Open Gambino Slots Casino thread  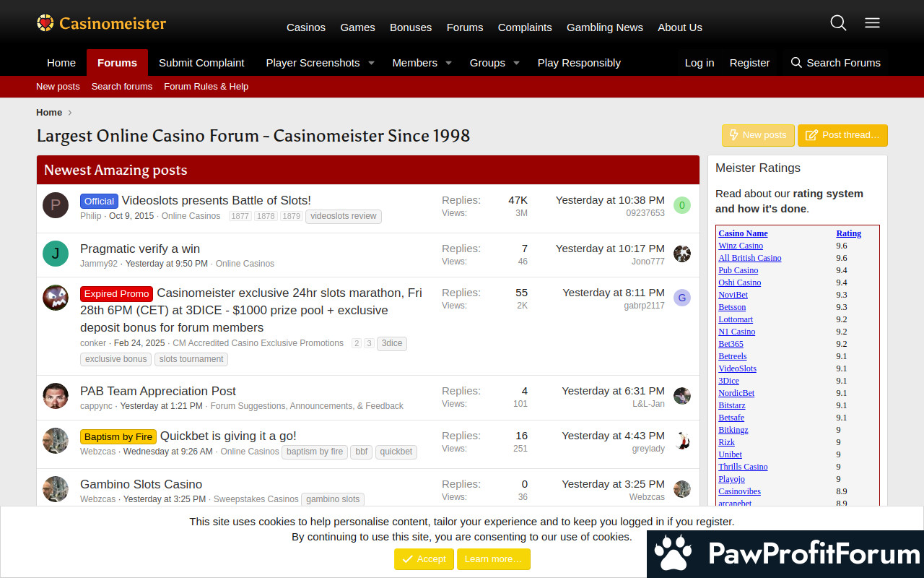click(x=141, y=485)
